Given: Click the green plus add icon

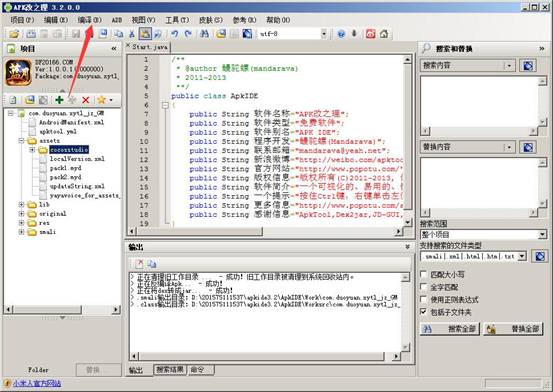Looking at the screenshot, I should click(59, 100).
